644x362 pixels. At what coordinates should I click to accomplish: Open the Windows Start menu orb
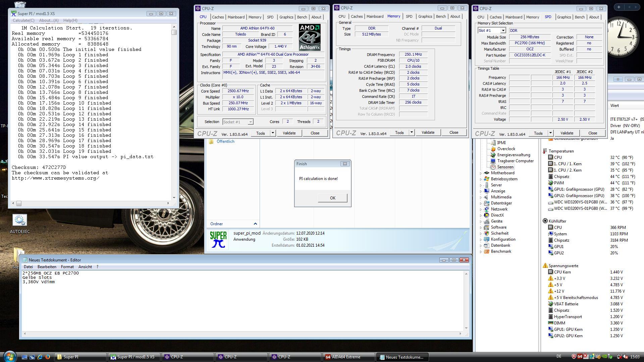coord(9,356)
